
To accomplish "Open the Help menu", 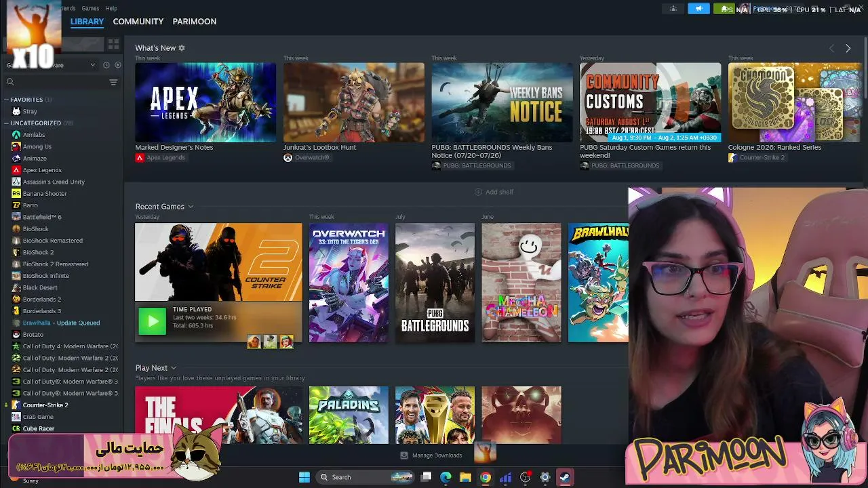I will pyautogui.click(x=111, y=8).
